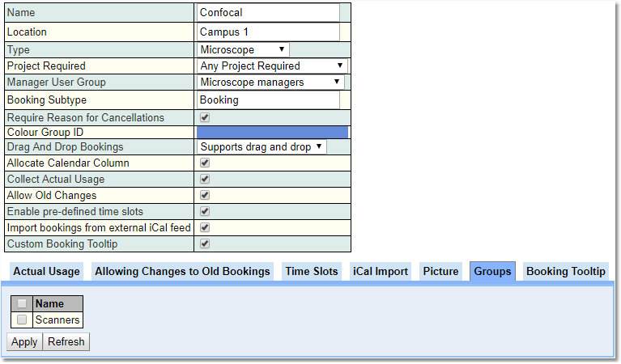Viewport: 621px width, 364px height.
Task: Click the Apply button
Action: tap(24, 342)
